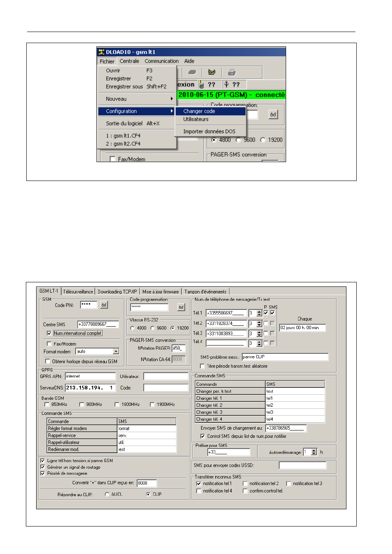
Task: Enable Fax/Modem checkbox in lower window
Action: coord(49,344)
